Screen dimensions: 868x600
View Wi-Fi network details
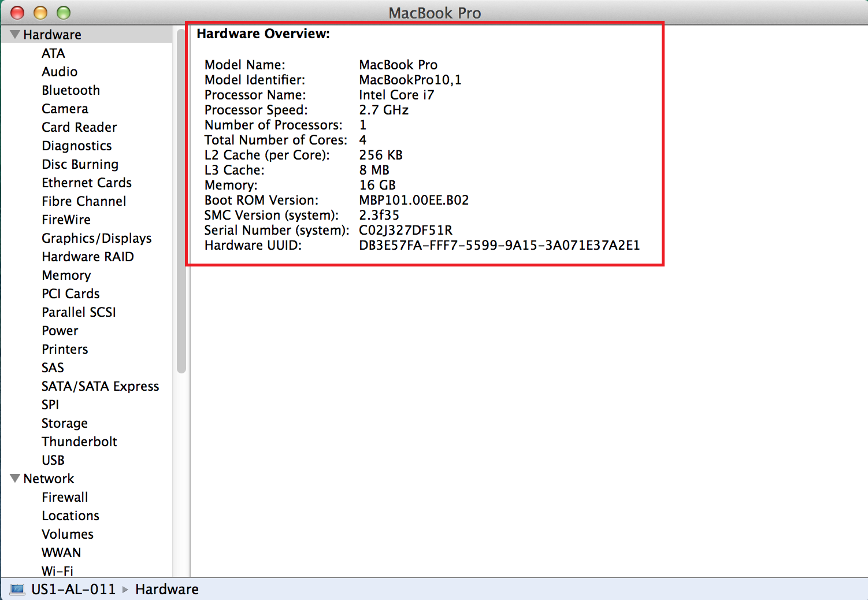(x=57, y=571)
